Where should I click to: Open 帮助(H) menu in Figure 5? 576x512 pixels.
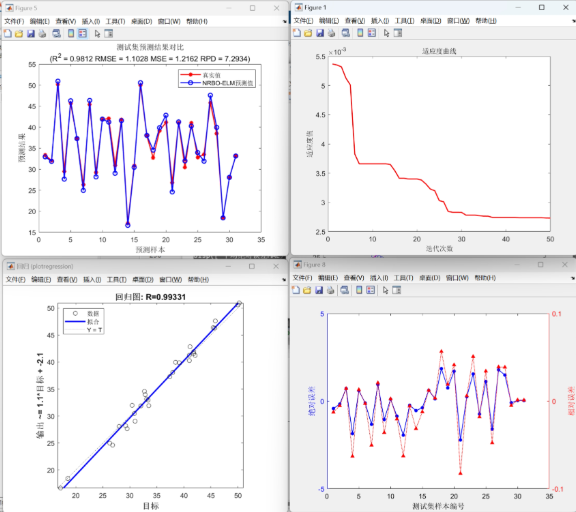(197, 21)
